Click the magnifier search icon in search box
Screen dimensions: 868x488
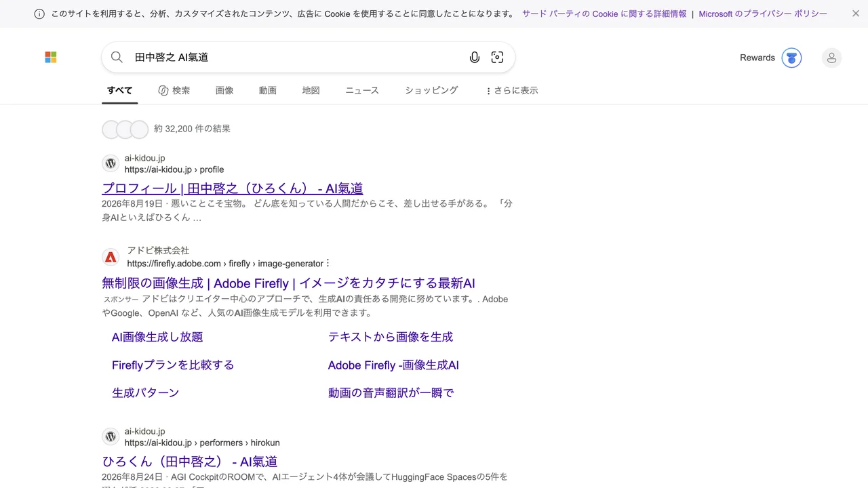click(x=117, y=58)
